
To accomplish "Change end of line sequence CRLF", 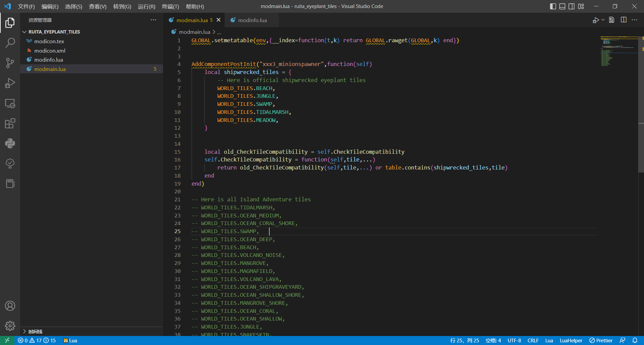I will 533,340.
